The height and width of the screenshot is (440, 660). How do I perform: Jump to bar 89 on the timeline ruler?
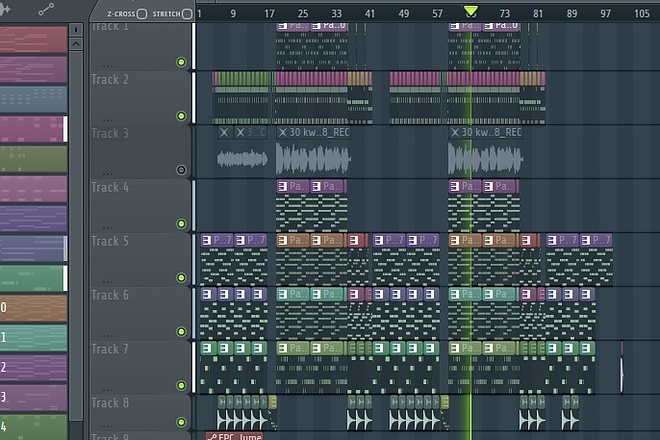click(572, 14)
